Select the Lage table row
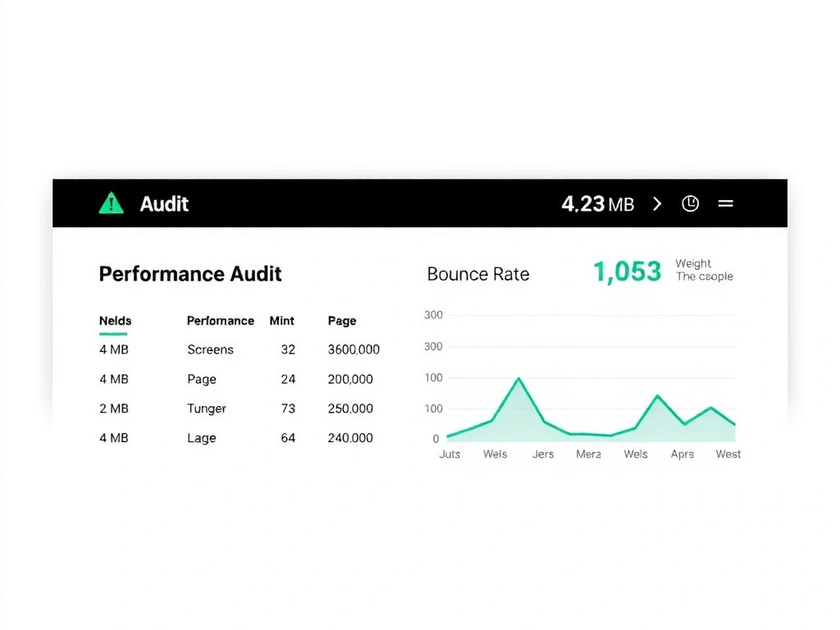This screenshot has height=630, width=840. click(202, 438)
